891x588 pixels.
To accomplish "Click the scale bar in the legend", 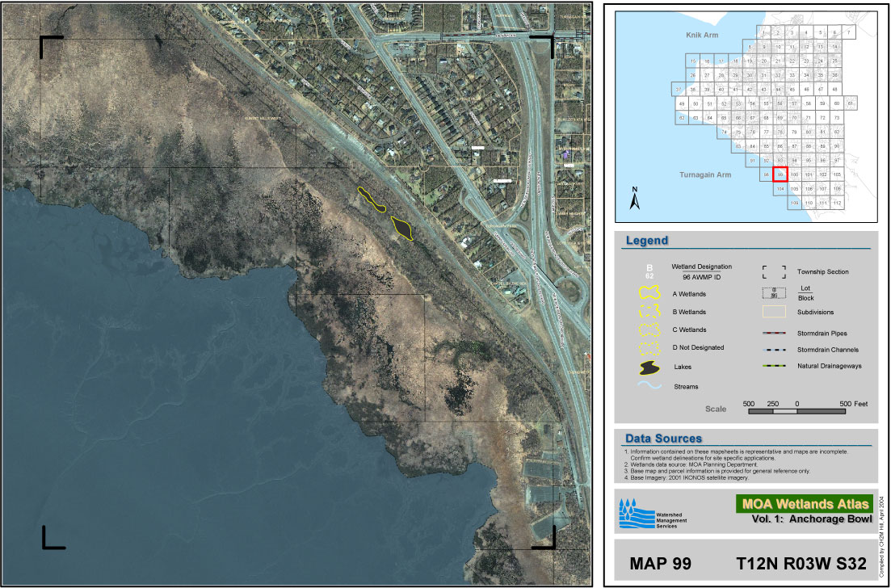I will coord(796,411).
